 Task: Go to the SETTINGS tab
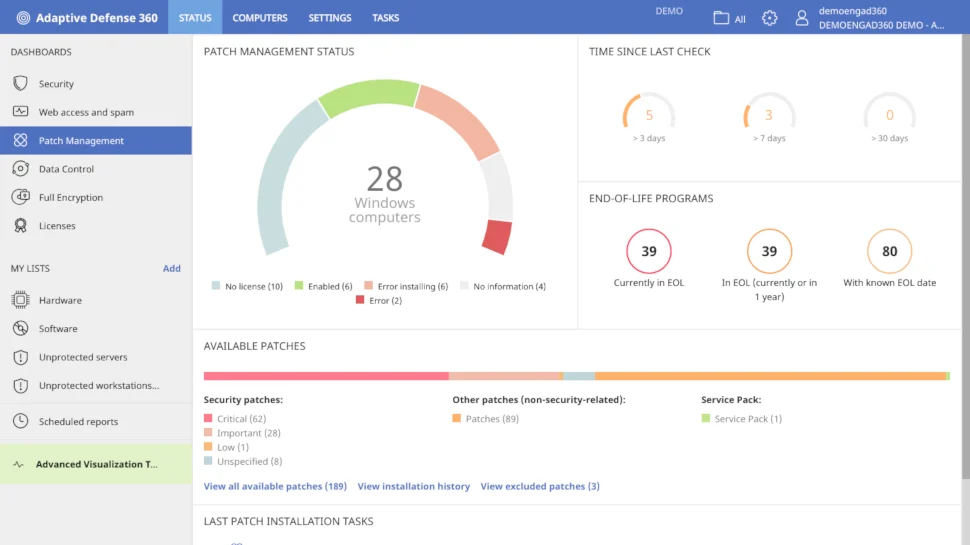pos(330,18)
